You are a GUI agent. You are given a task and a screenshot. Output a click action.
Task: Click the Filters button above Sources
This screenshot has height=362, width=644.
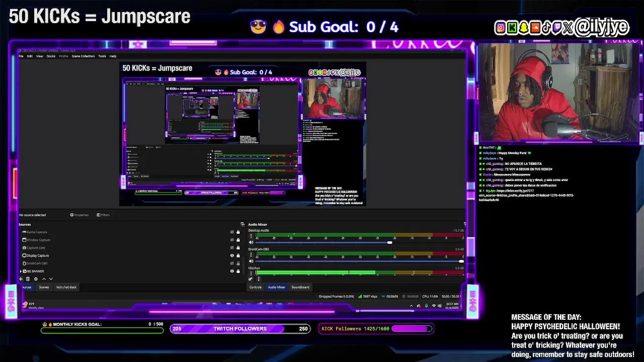pos(103,215)
